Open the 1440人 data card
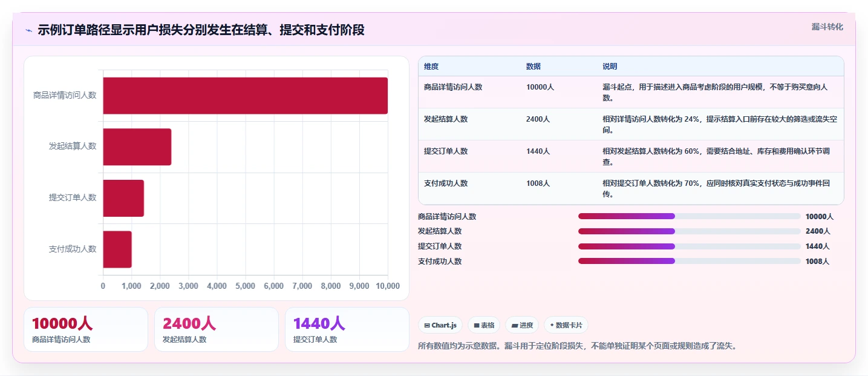This screenshot has width=868, height=376. [x=347, y=329]
